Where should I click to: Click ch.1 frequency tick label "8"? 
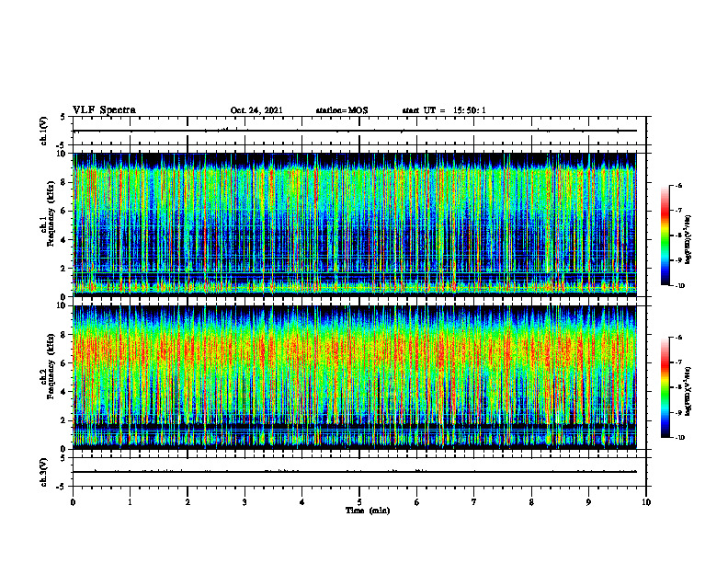pyautogui.click(x=63, y=182)
